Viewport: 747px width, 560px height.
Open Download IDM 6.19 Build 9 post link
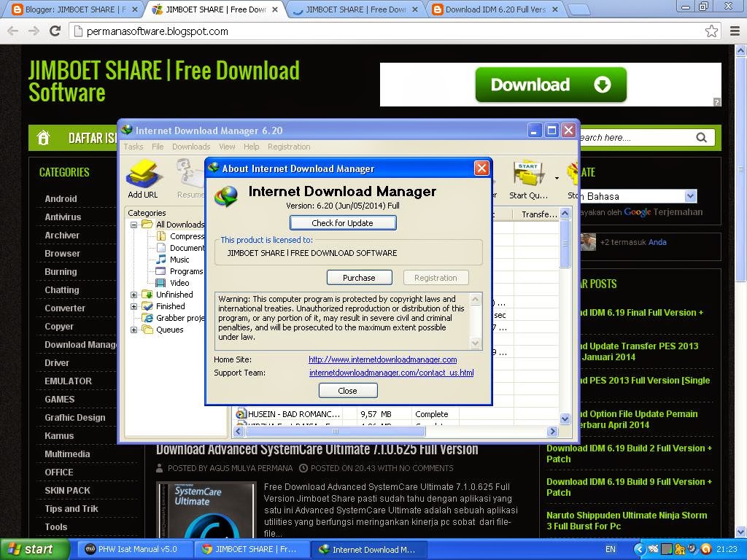point(629,487)
